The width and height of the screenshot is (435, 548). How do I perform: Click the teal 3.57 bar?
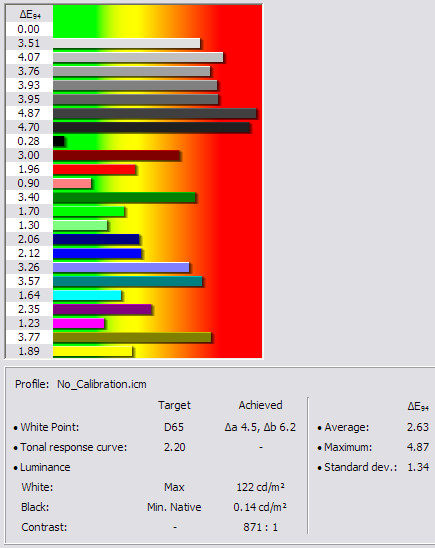(x=128, y=281)
